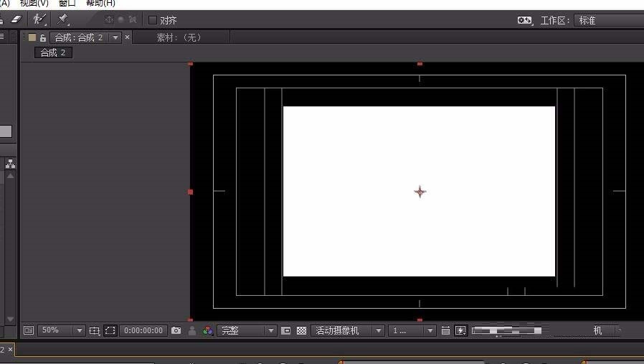Image resolution: width=644 pixels, height=364 pixels.
Task: Open the 窗口 menu
Action: click(67, 4)
